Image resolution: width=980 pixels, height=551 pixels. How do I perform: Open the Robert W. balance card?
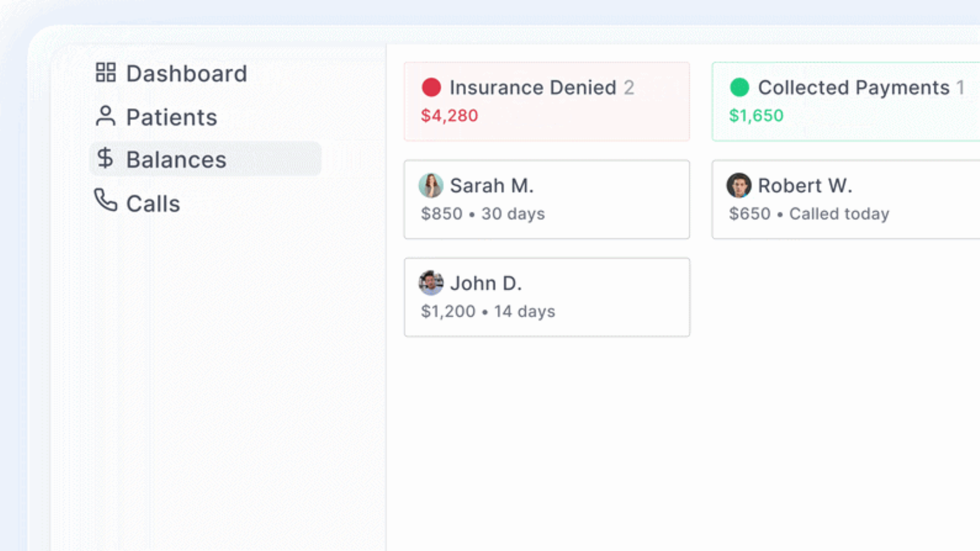[846, 199]
